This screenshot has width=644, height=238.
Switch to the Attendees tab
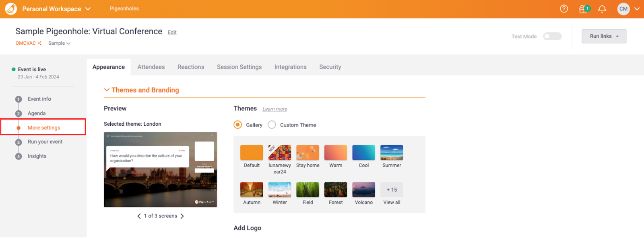click(151, 67)
